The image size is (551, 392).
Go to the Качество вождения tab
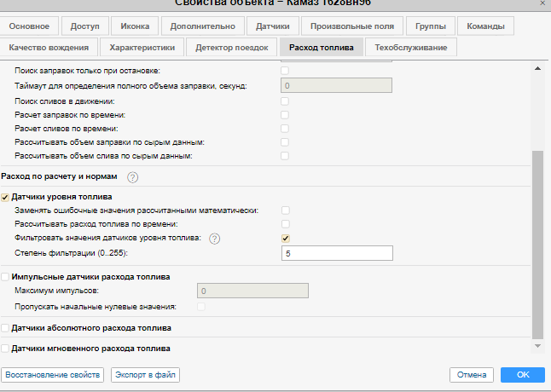tap(49, 48)
